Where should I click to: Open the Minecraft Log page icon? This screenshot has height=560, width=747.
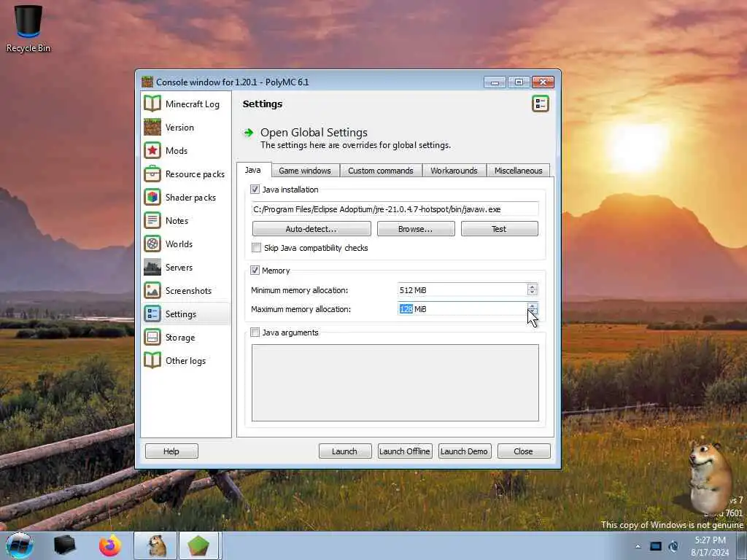152,104
